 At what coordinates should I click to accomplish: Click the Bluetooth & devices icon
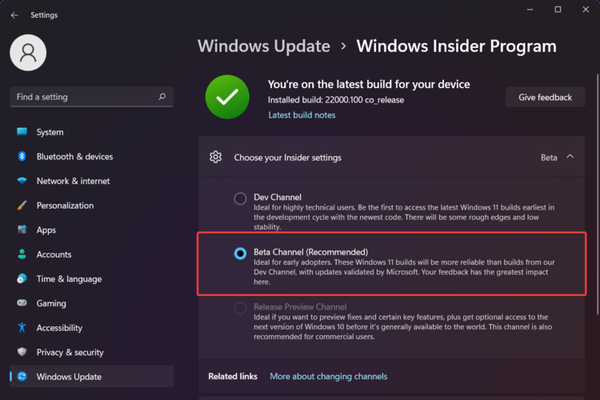tap(21, 157)
